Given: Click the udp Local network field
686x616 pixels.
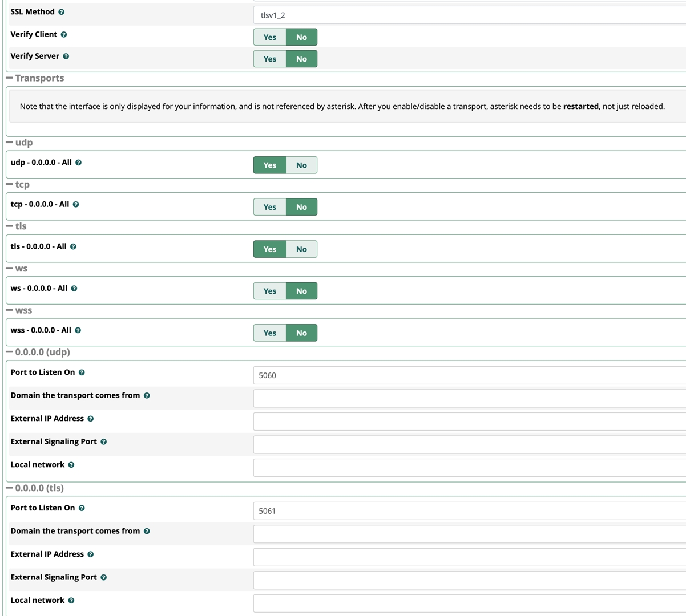Looking at the screenshot, I should (468, 468).
